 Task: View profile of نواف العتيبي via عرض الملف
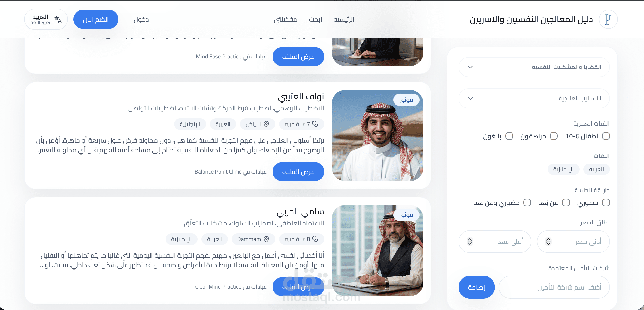coord(298,171)
